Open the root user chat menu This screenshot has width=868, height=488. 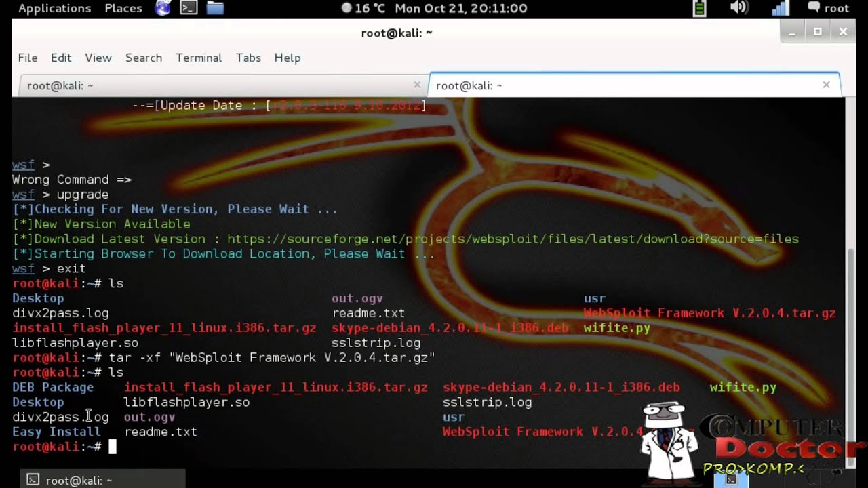tap(828, 8)
